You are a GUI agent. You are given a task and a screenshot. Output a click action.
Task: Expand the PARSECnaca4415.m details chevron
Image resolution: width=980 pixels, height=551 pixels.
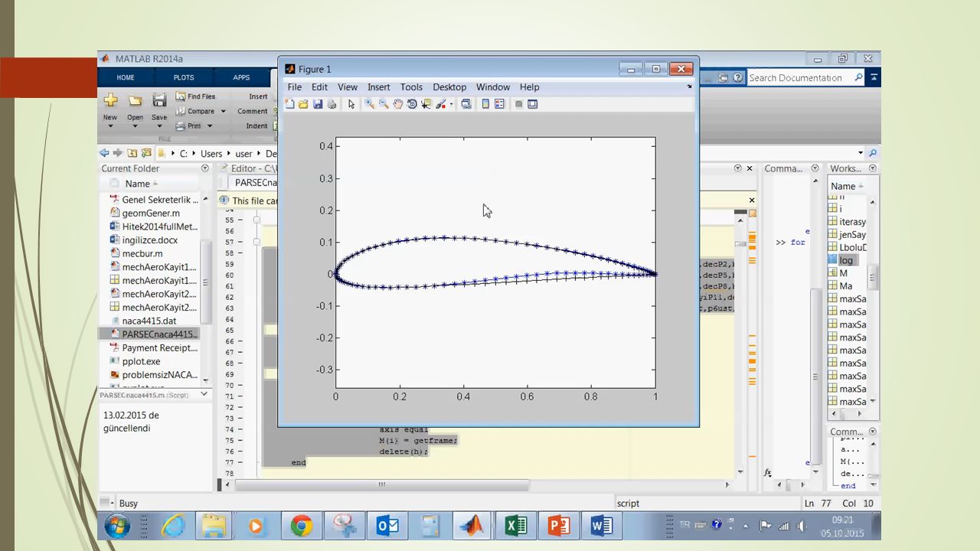204,394
